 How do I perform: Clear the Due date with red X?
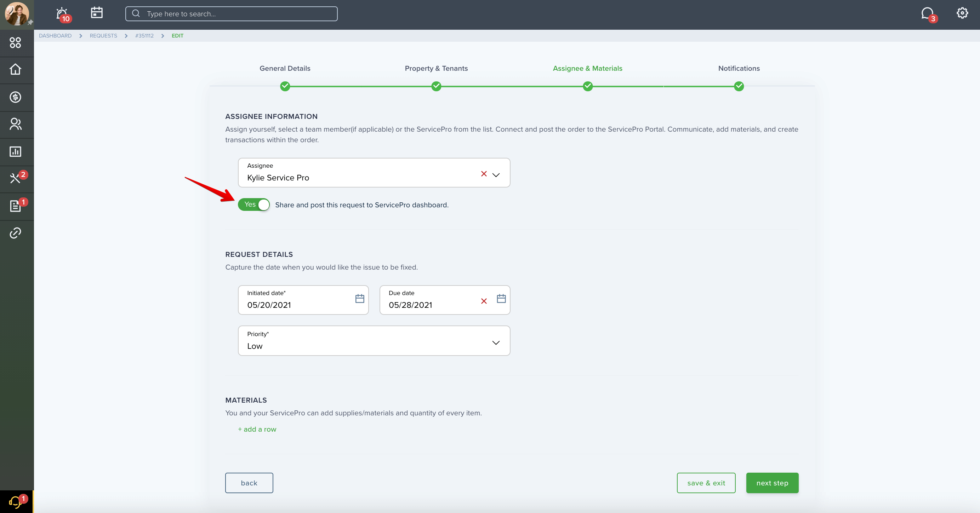(484, 301)
